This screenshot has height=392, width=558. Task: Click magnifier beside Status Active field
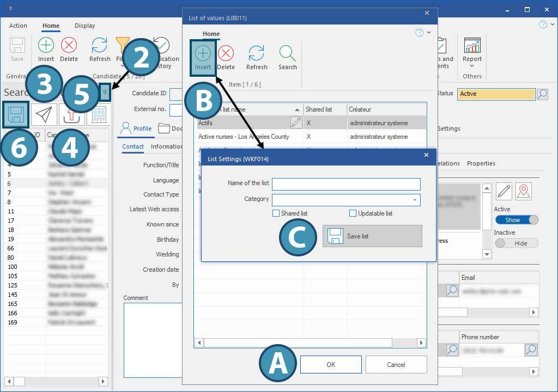pyautogui.click(x=542, y=94)
